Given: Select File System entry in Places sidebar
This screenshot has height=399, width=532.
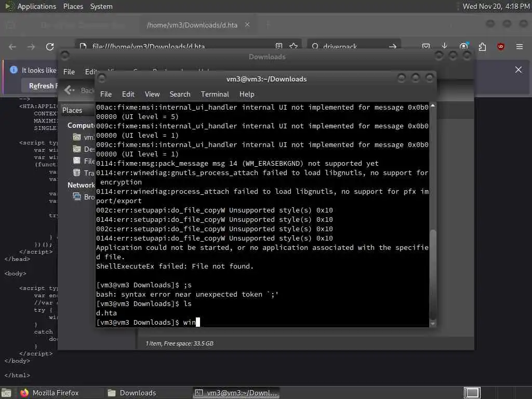Looking at the screenshot, I should point(84,161).
